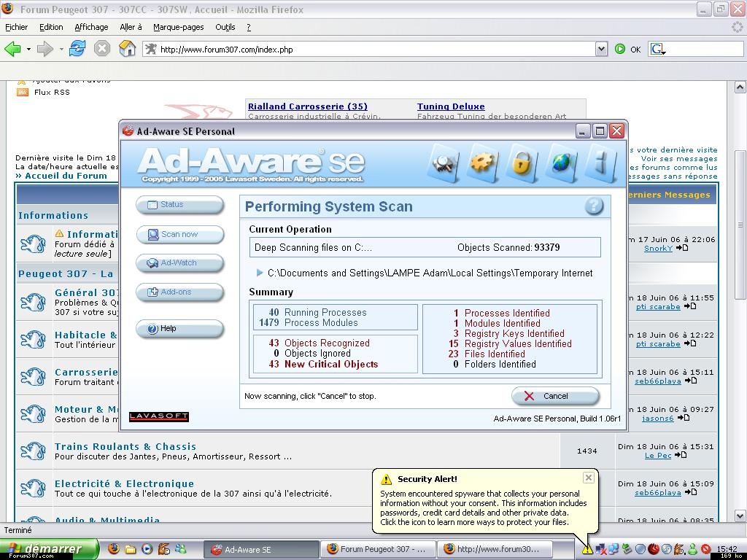Click the Help button in the Ad-Aware sidebar

[179, 329]
